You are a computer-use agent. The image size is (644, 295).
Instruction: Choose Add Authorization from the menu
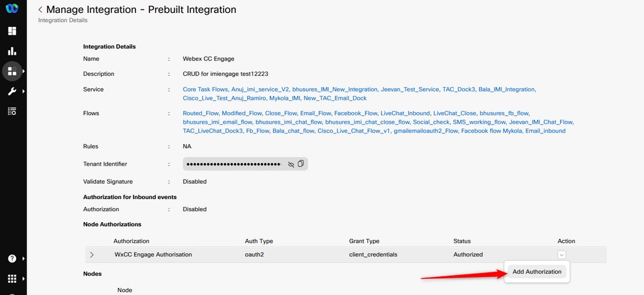coord(537,272)
